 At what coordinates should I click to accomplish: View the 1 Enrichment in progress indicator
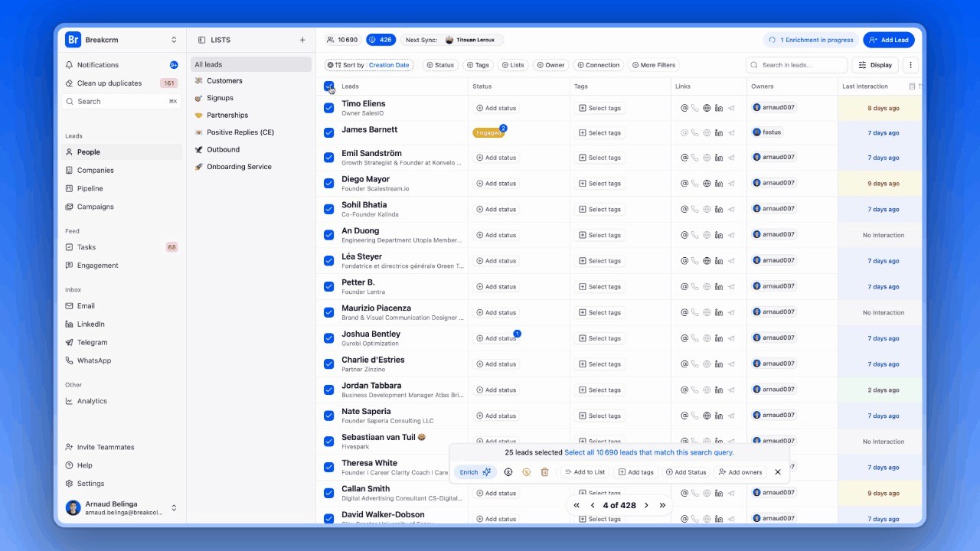click(x=811, y=40)
